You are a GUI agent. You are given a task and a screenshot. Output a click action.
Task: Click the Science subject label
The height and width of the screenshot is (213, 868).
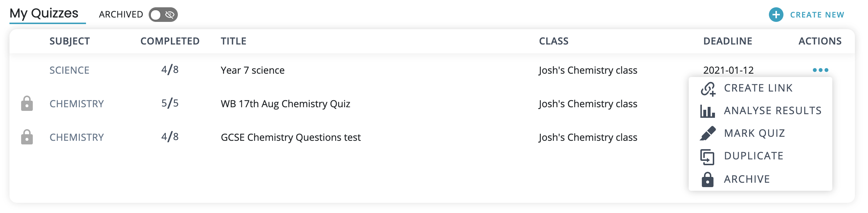(x=69, y=70)
